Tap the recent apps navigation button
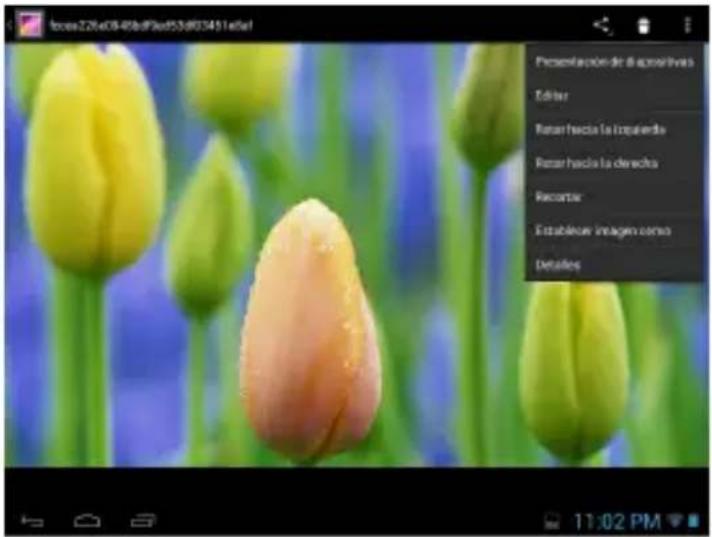The image size is (712, 537). click(x=143, y=521)
